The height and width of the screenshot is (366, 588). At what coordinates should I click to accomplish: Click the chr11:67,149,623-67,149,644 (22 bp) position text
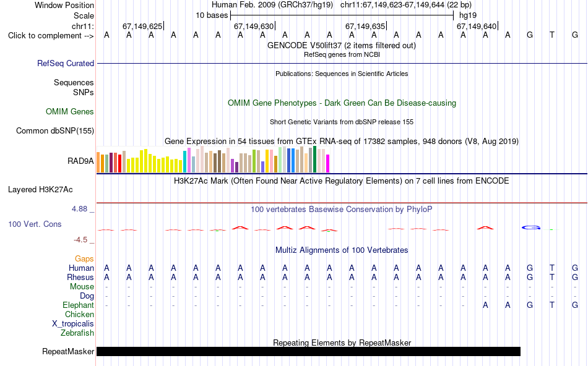click(x=406, y=5)
